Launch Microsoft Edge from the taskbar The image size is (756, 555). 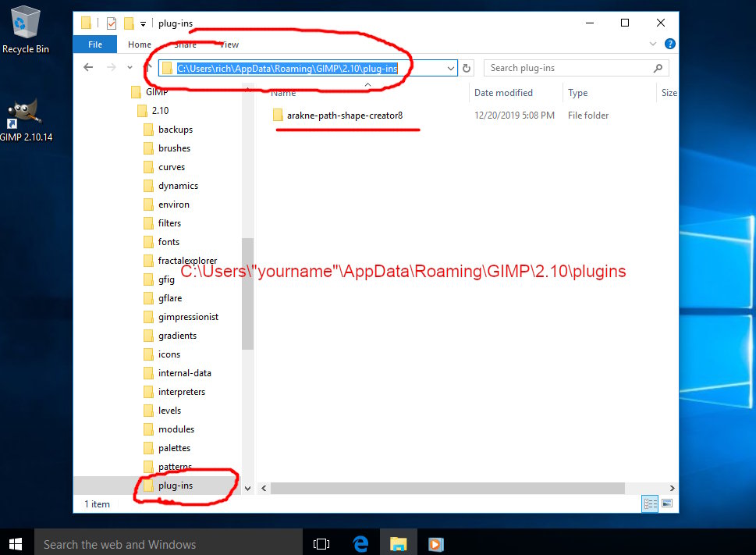coord(360,543)
